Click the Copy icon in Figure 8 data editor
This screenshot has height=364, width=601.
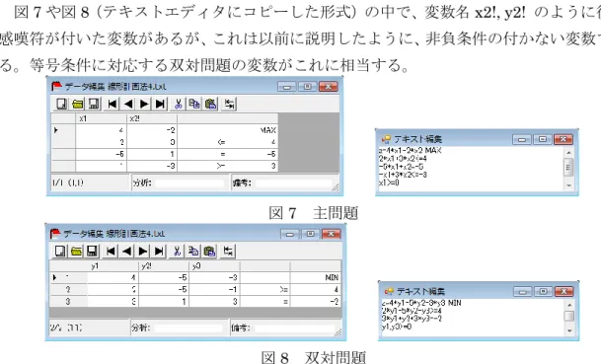click(x=193, y=251)
